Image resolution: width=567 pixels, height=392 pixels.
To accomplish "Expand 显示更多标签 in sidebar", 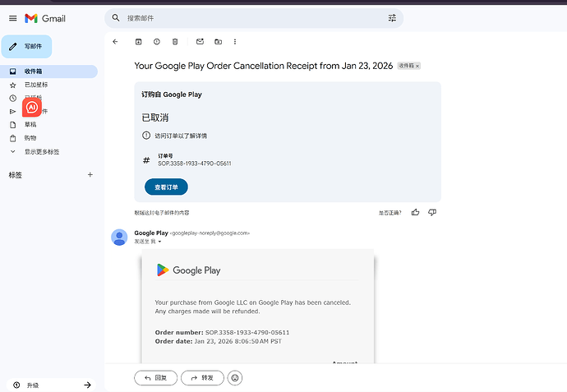I will [42, 151].
